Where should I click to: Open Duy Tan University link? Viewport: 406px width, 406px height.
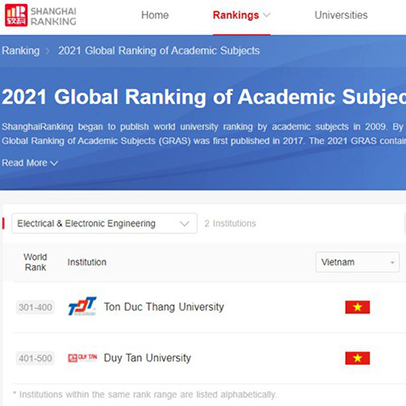click(147, 358)
